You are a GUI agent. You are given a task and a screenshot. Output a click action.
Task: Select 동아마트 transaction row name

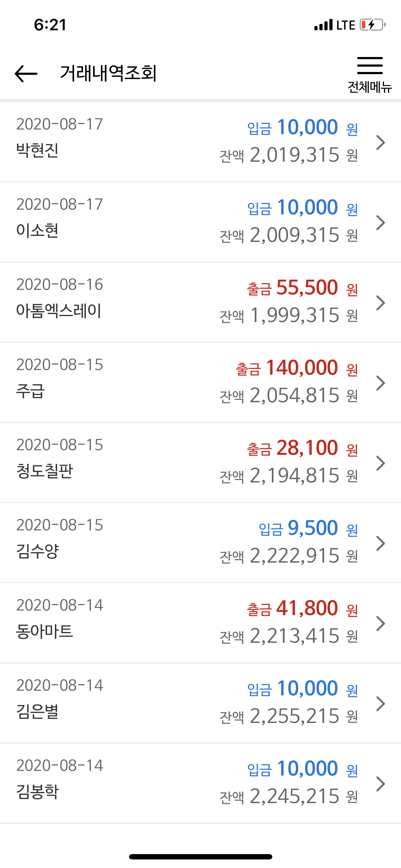tap(45, 631)
